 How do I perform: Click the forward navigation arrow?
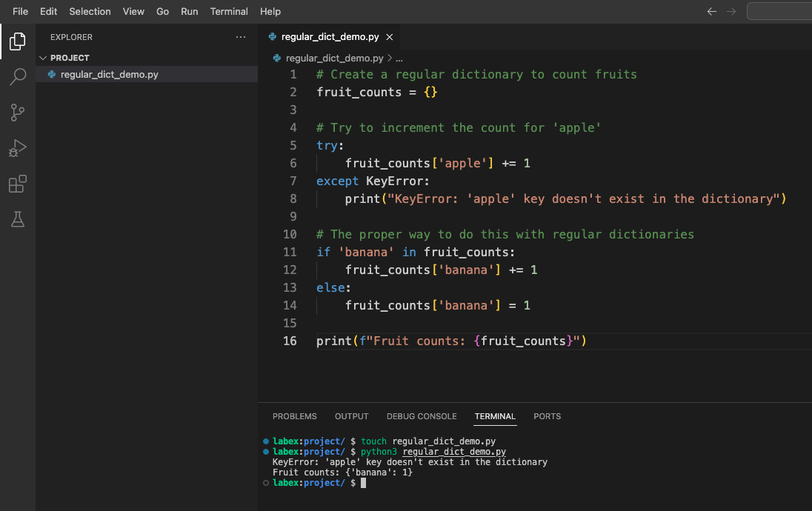(731, 12)
